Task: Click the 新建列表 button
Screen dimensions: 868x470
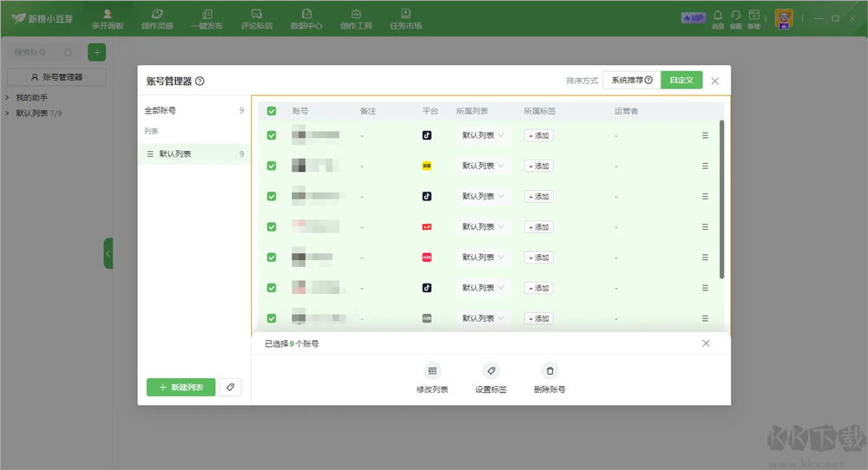Action: point(181,388)
